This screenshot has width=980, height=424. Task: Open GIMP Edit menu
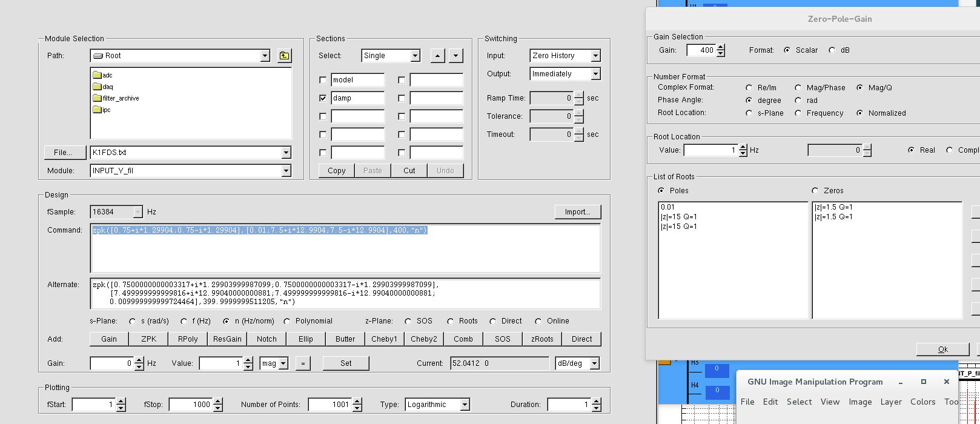point(770,402)
